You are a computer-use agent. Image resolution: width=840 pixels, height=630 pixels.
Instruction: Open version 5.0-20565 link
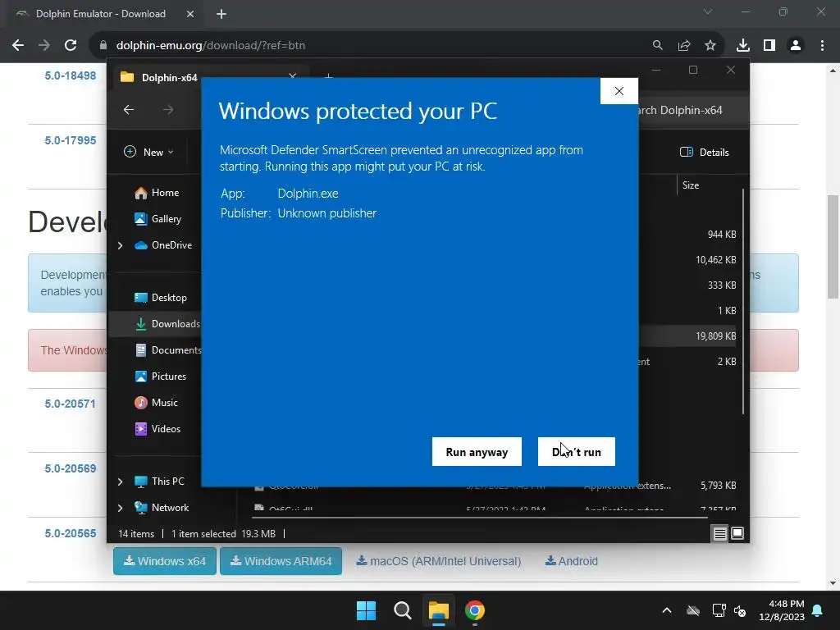click(71, 533)
